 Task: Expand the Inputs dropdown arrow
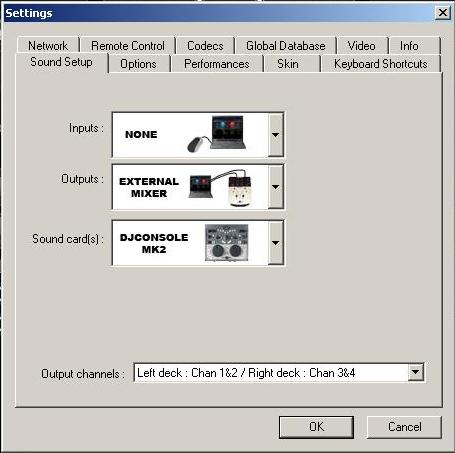click(x=275, y=135)
